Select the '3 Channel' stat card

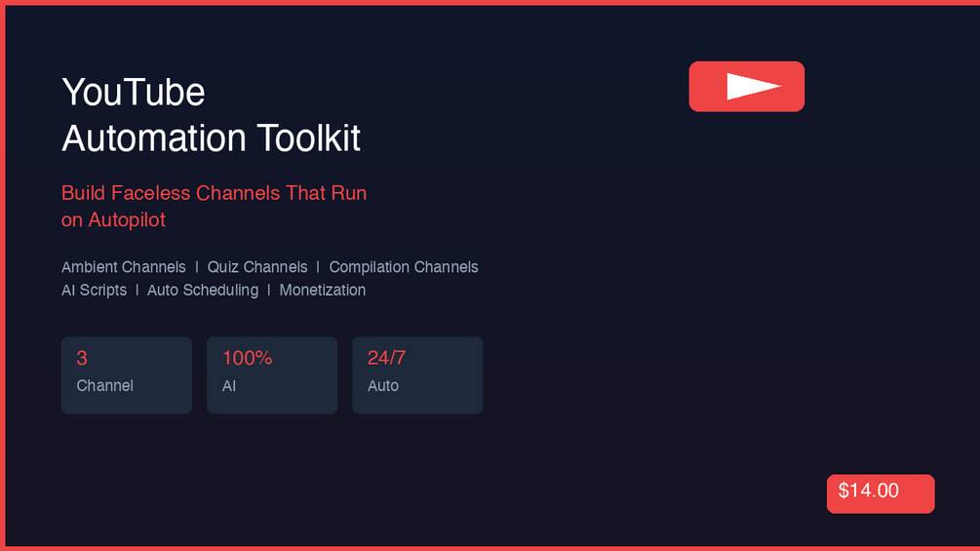tap(126, 374)
